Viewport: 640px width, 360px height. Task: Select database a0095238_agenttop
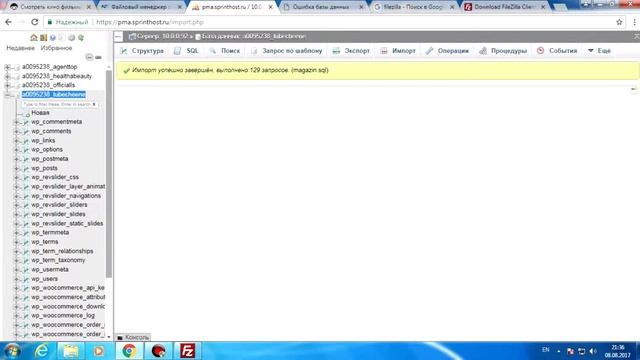click(49, 67)
